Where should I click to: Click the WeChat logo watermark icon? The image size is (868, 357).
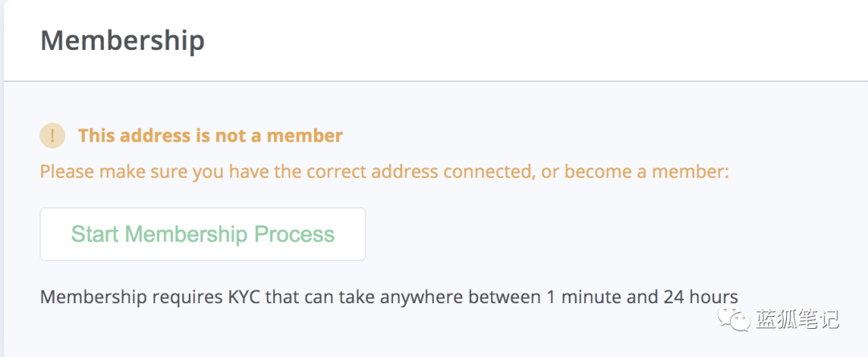[734, 320]
